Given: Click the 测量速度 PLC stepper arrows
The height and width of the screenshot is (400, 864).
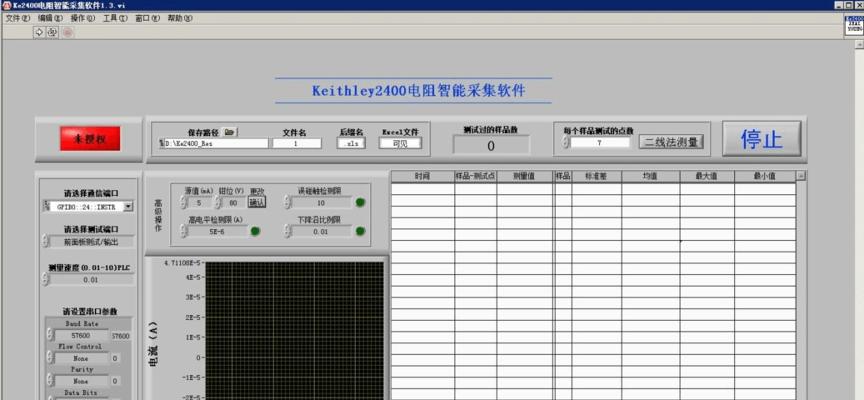Looking at the screenshot, I should (x=45, y=280).
